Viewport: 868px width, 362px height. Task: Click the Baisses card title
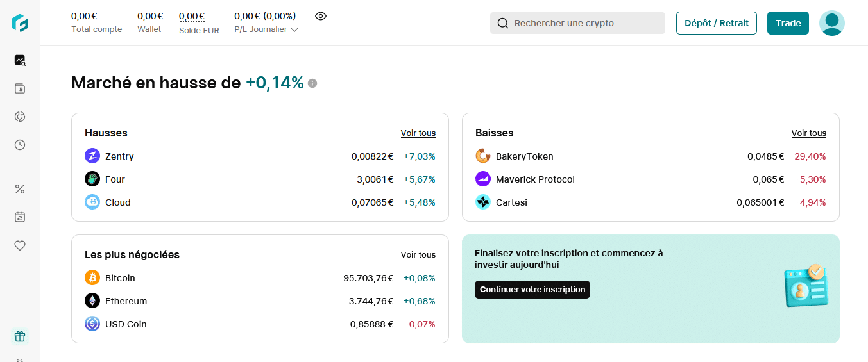[495, 133]
